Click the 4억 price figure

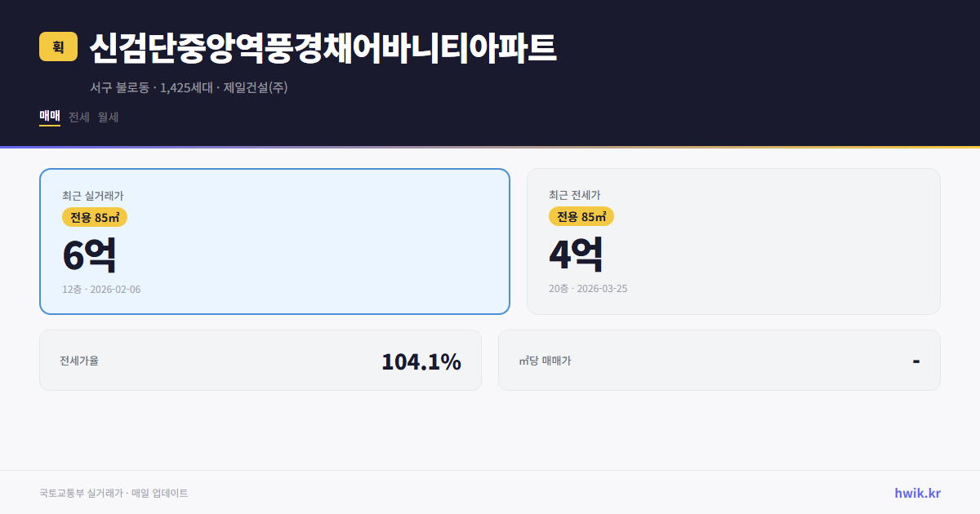[x=577, y=255]
